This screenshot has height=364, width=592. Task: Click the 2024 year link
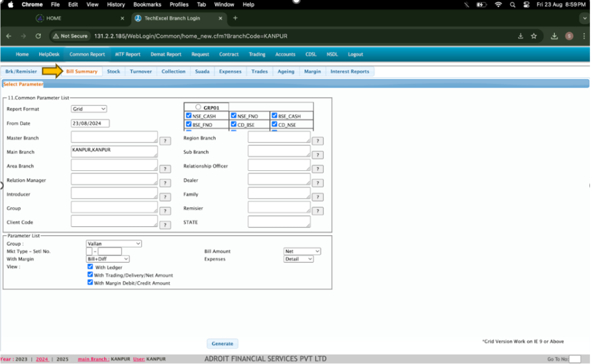[42, 359]
